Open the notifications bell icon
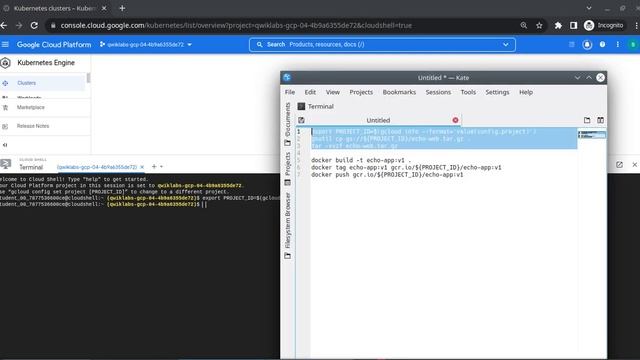640x360 pixels. pyautogui.click(x=587, y=44)
